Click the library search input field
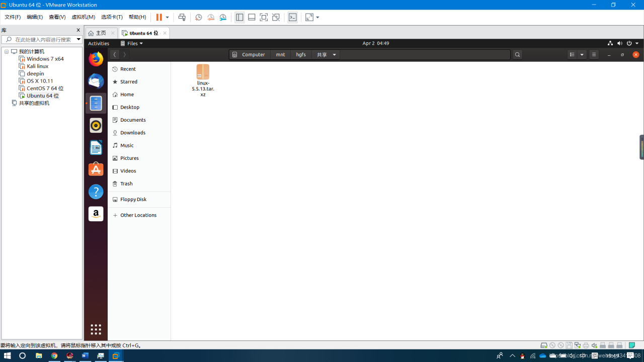The height and width of the screenshot is (362, 644). tap(41, 39)
